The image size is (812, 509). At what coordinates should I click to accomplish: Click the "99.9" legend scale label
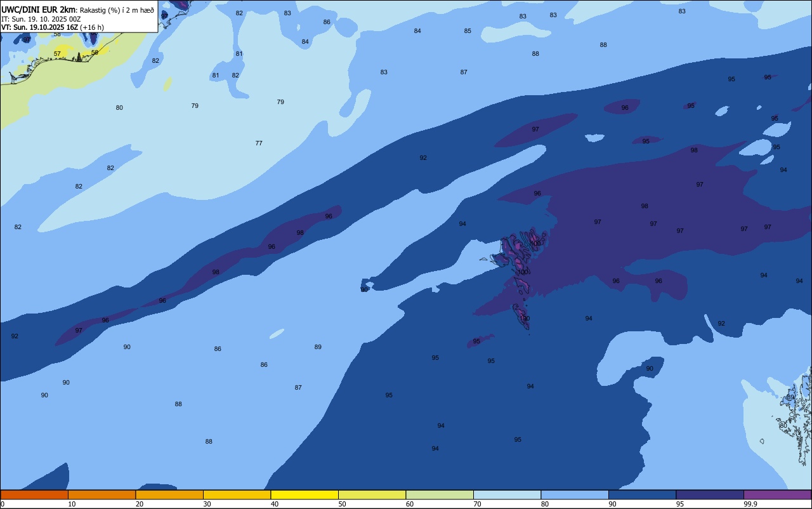[750, 504]
